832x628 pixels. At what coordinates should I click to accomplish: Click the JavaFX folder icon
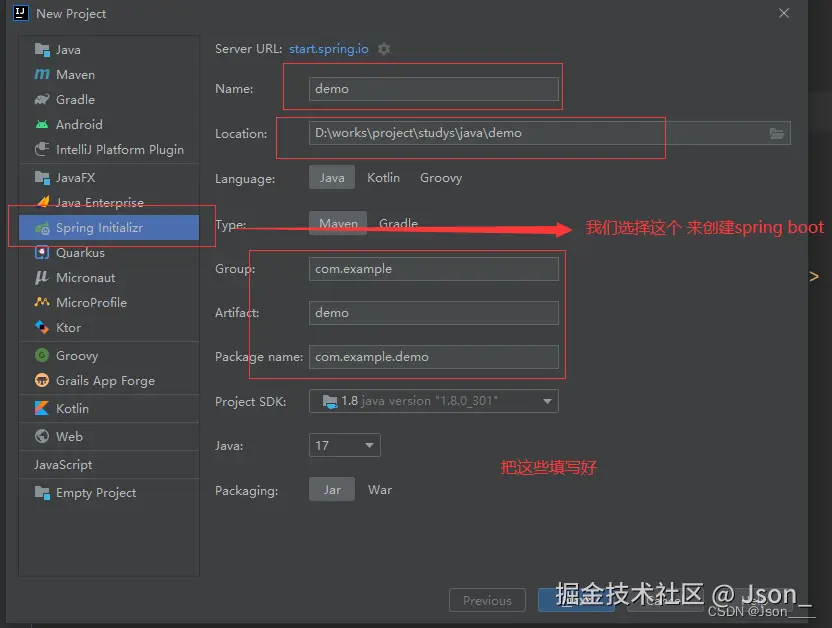tap(42, 177)
